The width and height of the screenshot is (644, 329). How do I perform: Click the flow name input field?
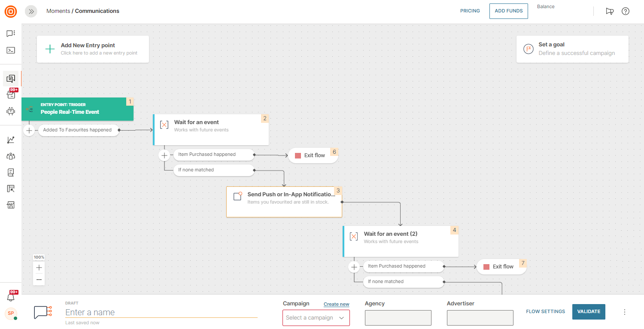161,313
